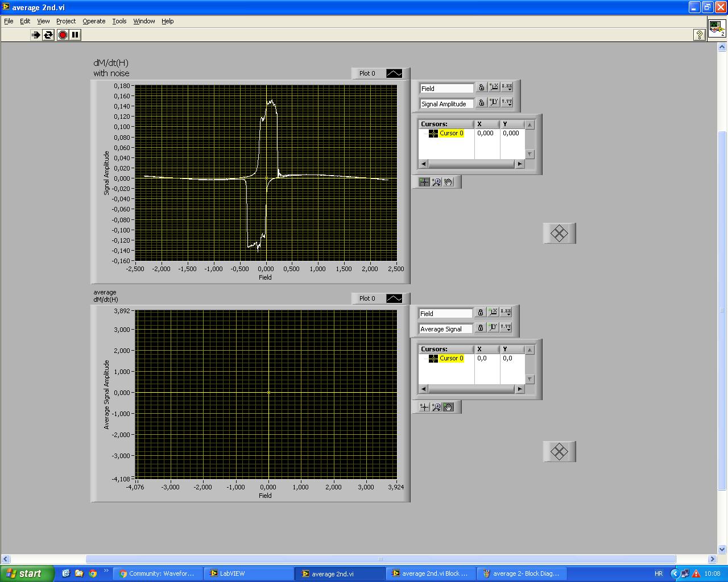Open the View menu
This screenshot has height=582, width=728.
pos(43,21)
